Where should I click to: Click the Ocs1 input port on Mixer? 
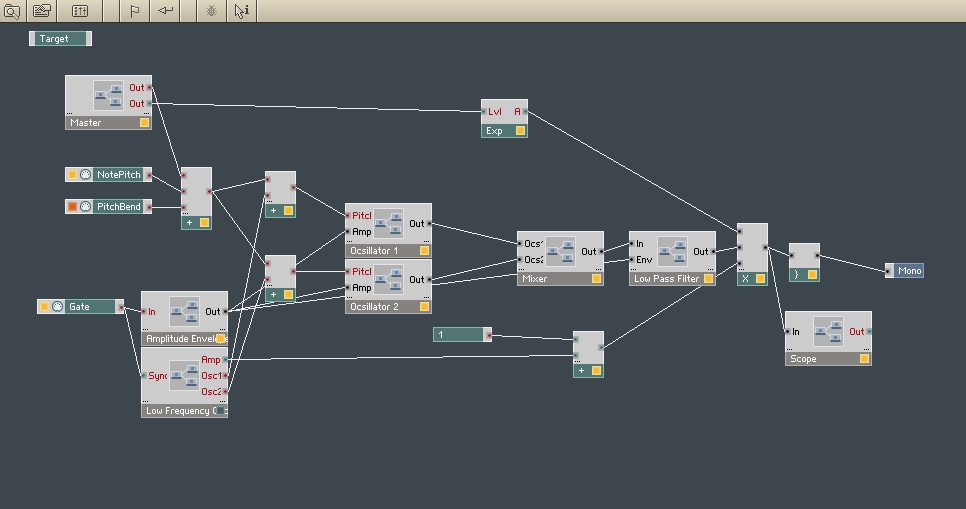(520, 243)
